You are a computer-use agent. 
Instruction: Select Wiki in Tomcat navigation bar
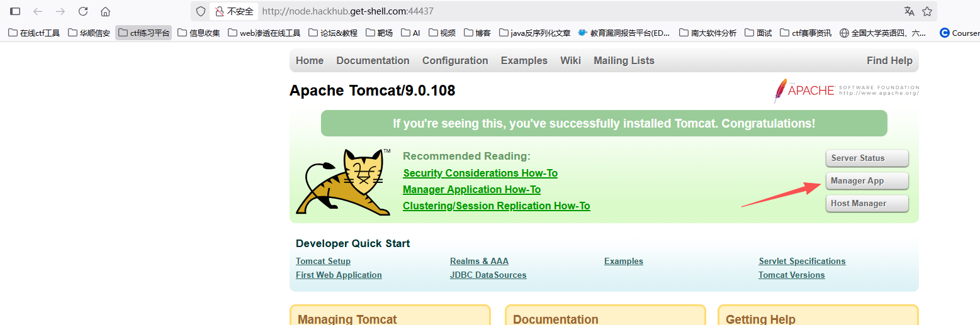click(x=570, y=60)
